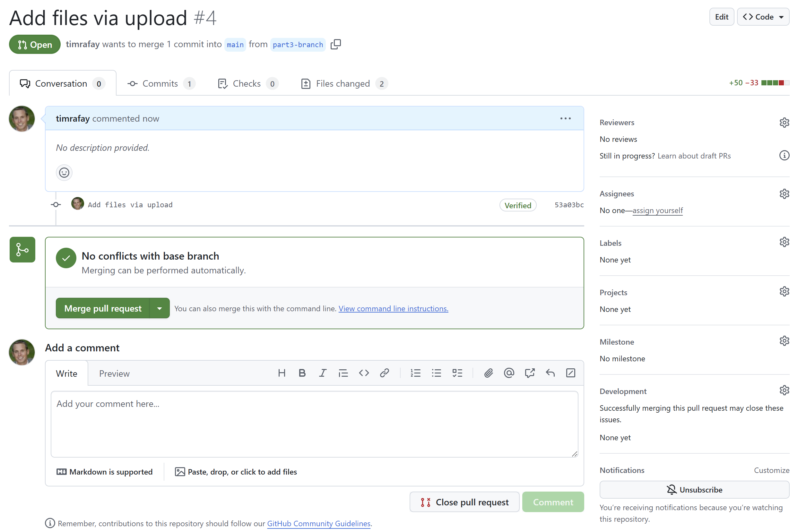
Task: Click into the Add your comment field
Action: [x=314, y=424]
